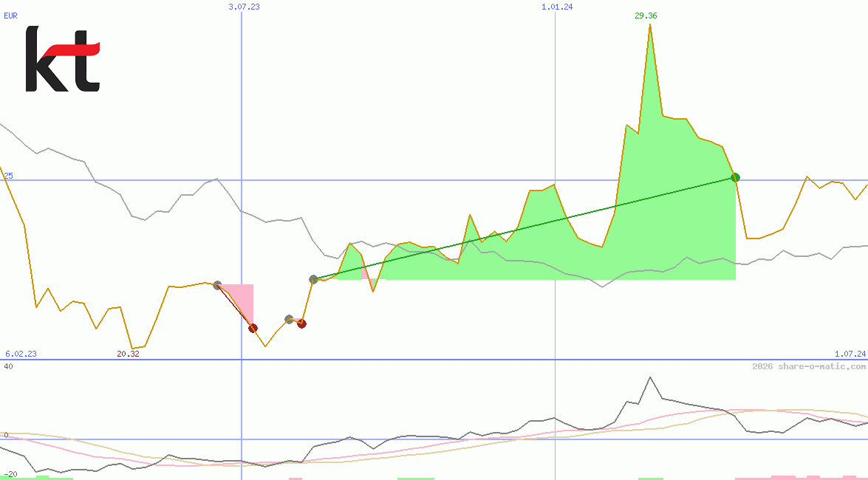868x480 pixels.
Task: Click the gray buy marker starting the green trend line
Action: click(313, 279)
